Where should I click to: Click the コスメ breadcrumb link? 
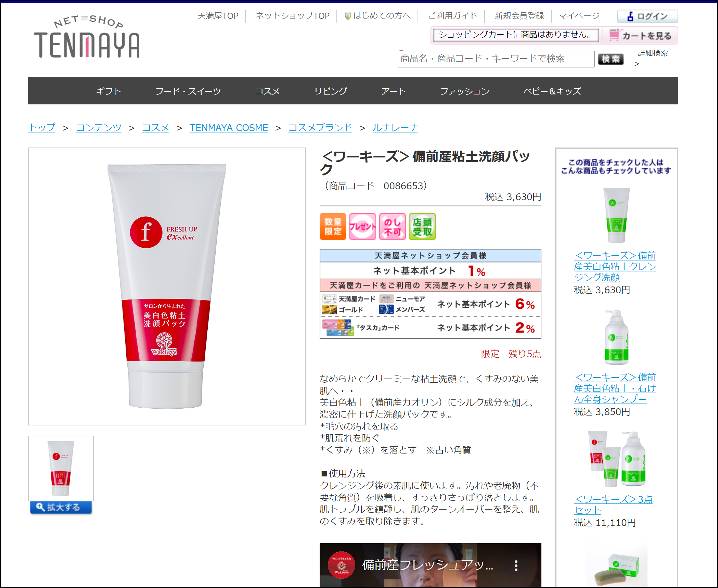155,128
